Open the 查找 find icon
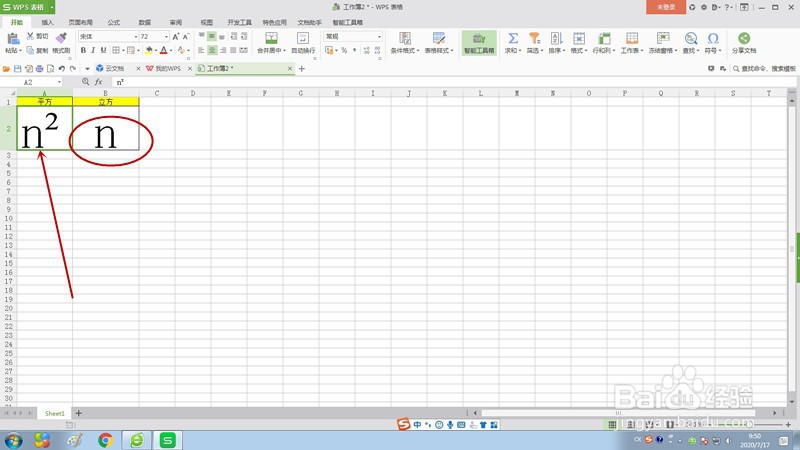This screenshot has width=800, height=450. coord(691,39)
